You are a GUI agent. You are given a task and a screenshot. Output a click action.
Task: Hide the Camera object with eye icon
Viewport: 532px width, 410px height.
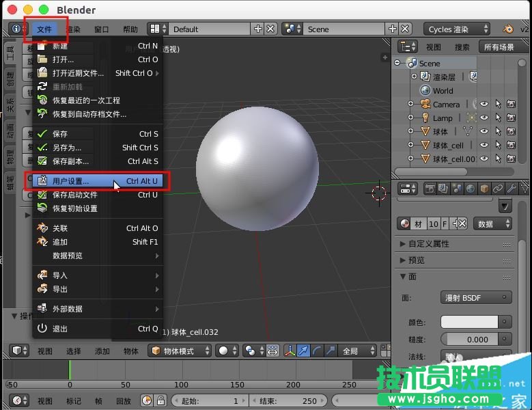[484, 104]
